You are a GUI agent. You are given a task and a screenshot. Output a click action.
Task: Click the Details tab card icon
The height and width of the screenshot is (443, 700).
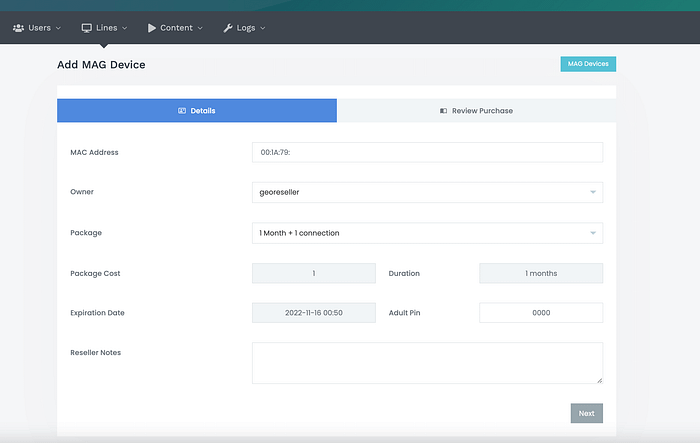[x=182, y=111]
